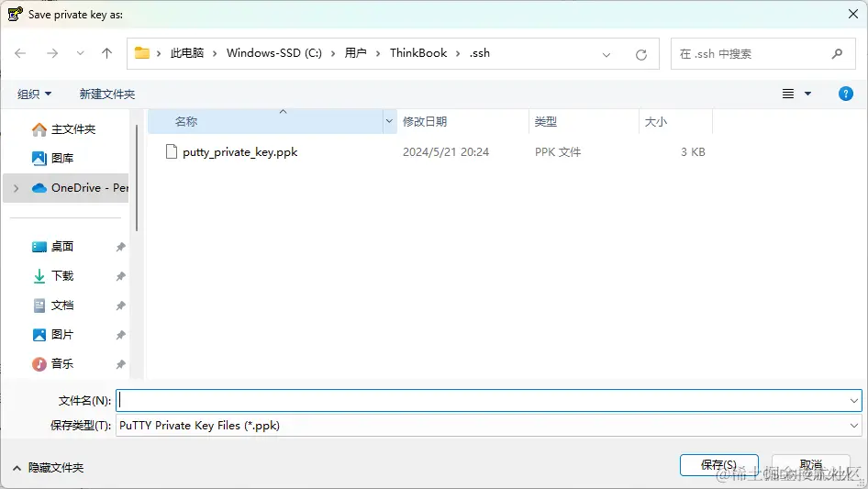Click the sidebar vertical scrollbar
This screenshot has height=489, width=868.
coord(137,178)
